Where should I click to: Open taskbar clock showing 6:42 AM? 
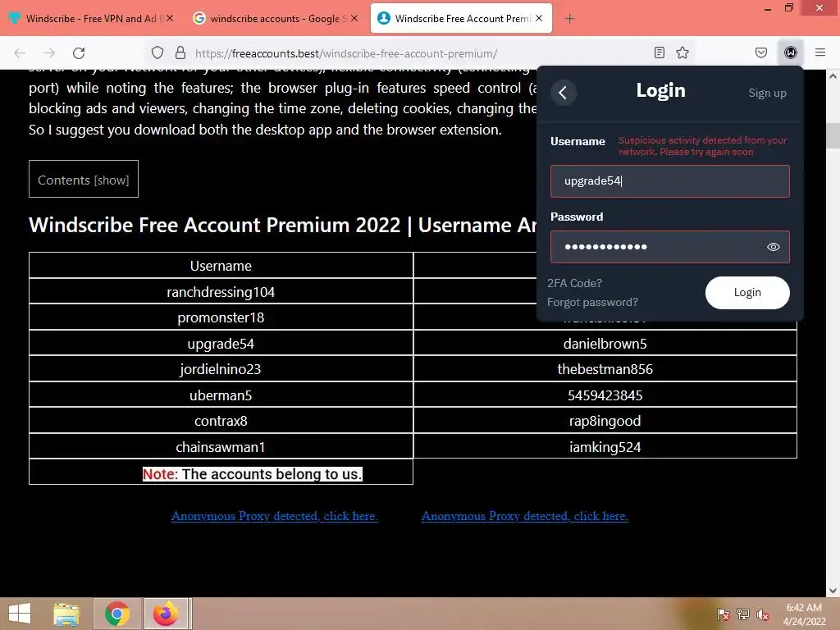(x=804, y=614)
